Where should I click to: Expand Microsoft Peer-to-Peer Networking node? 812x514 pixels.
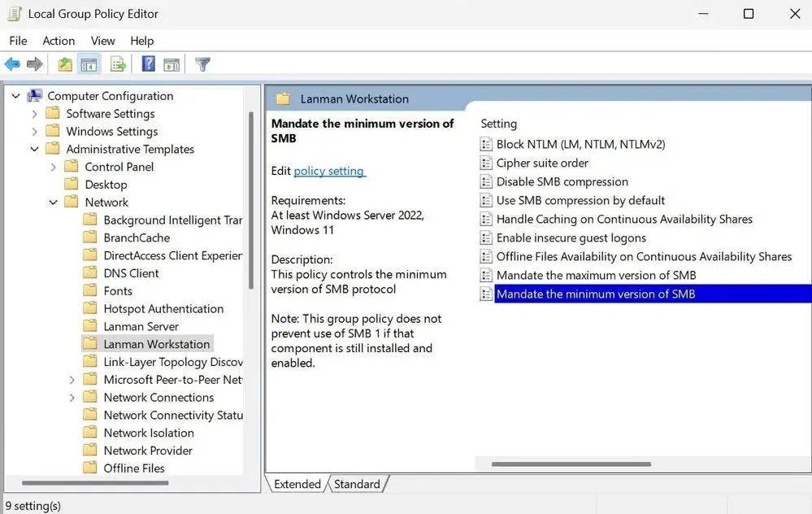[72, 380]
